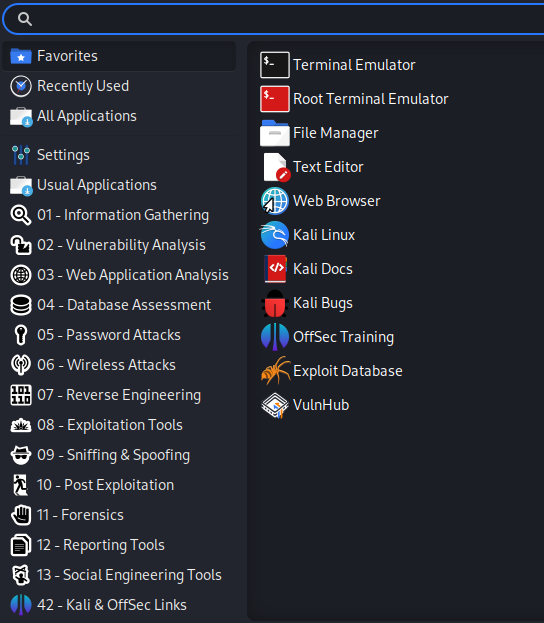Screen dimensions: 544x623
Task: Click the Kali Linux text label
Action: [x=324, y=235]
